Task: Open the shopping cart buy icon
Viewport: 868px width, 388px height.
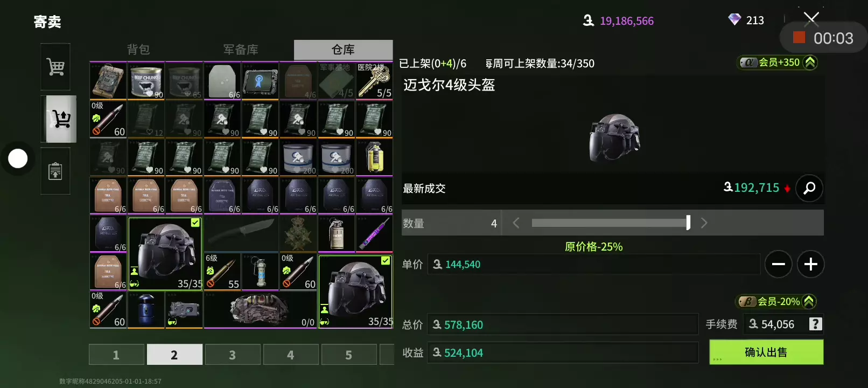Action: coord(55,67)
